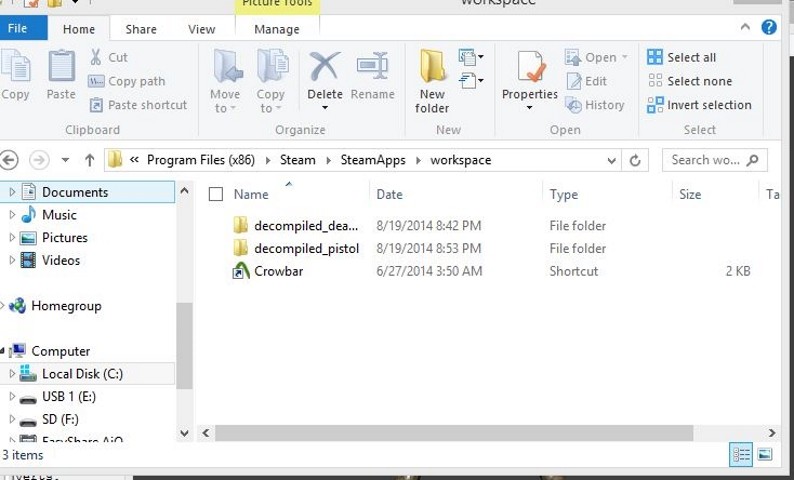Open the address bar history dropdown
The image size is (794, 480).
click(x=612, y=161)
